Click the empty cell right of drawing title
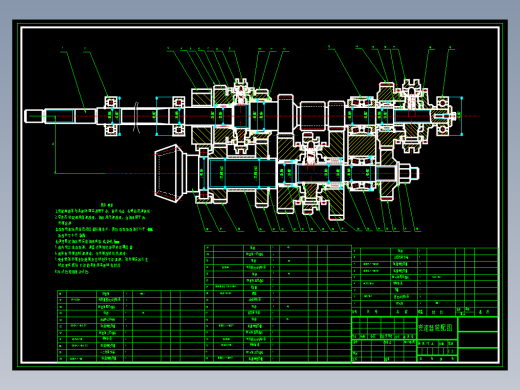The width and height of the screenshot is (520, 390). point(478,324)
